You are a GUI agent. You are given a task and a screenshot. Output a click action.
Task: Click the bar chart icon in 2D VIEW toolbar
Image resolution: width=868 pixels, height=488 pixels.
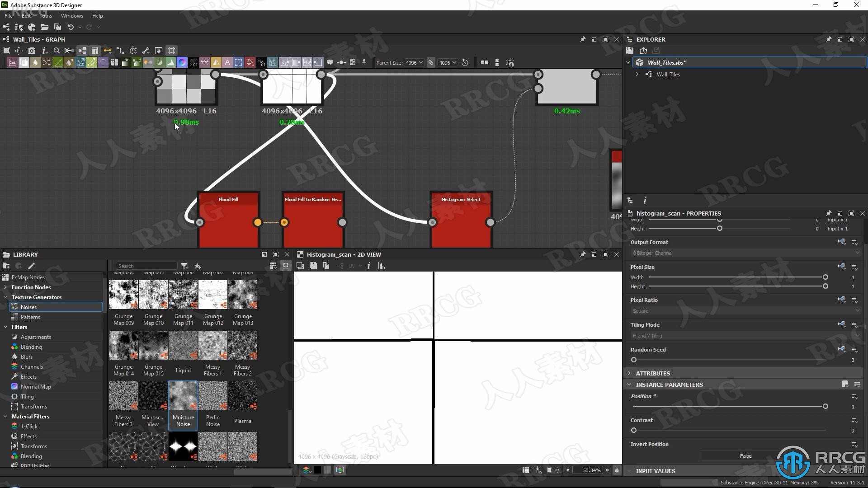pyautogui.click(x=382, y=266)
